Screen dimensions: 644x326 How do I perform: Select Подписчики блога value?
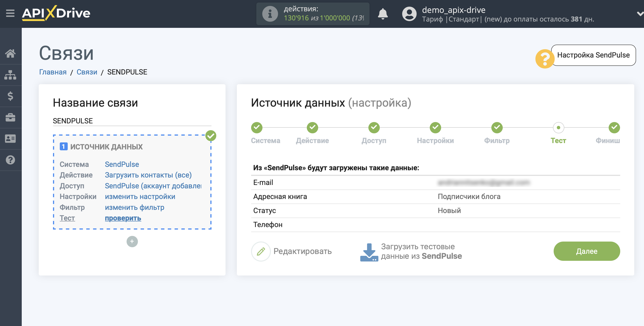click(x=469, y=197)
